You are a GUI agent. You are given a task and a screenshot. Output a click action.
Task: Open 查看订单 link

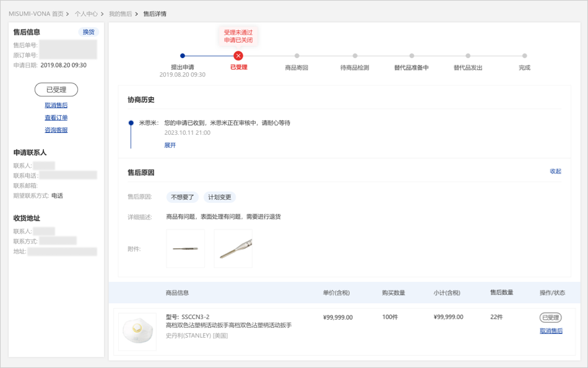56,118
